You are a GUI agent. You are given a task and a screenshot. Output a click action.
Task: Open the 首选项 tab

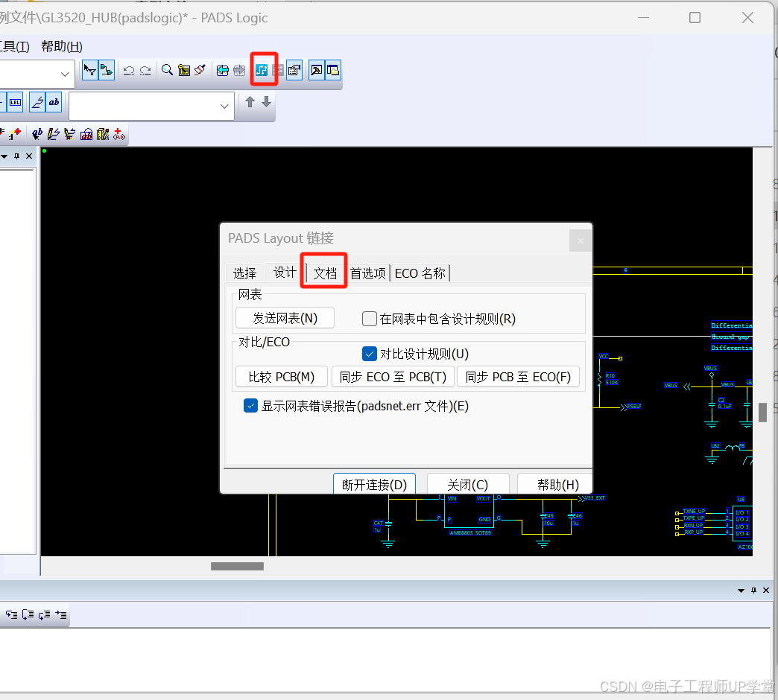tap(367, 273)
